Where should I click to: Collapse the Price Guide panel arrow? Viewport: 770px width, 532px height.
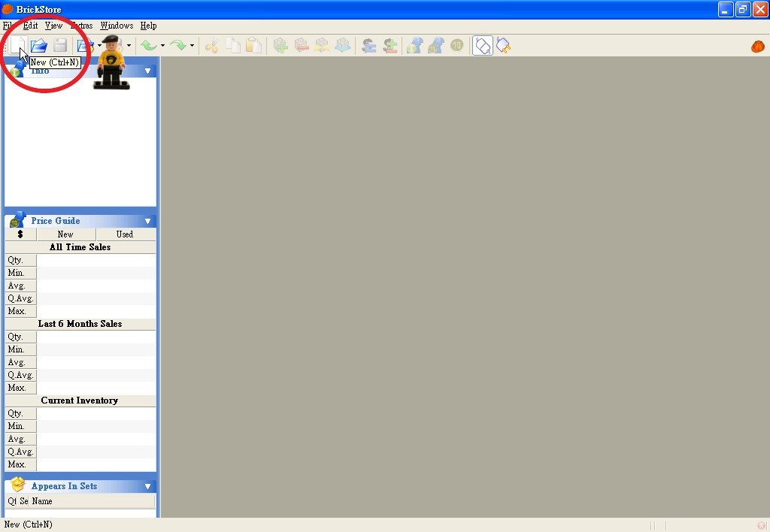click(x=147, y=222)
